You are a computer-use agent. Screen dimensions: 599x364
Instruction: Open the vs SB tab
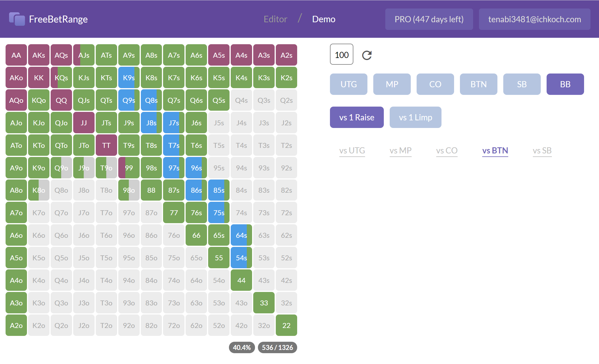click(542, 151)
